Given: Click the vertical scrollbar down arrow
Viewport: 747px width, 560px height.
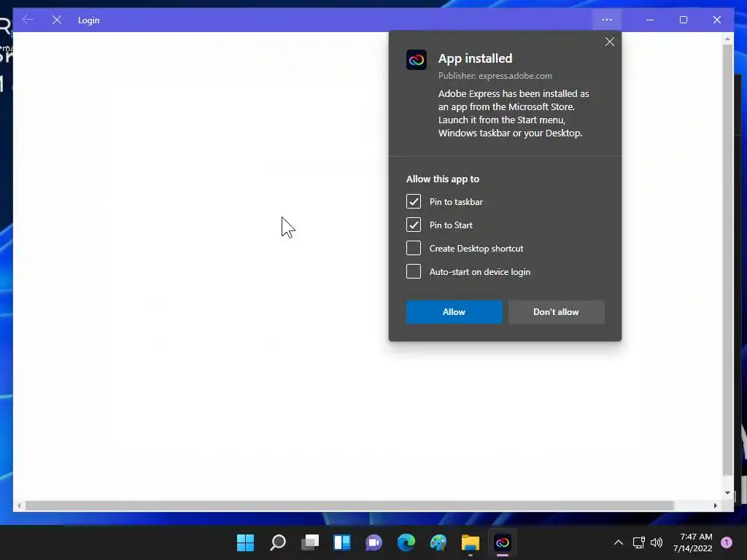Looking at the screenshot, I should pos(727,493).
